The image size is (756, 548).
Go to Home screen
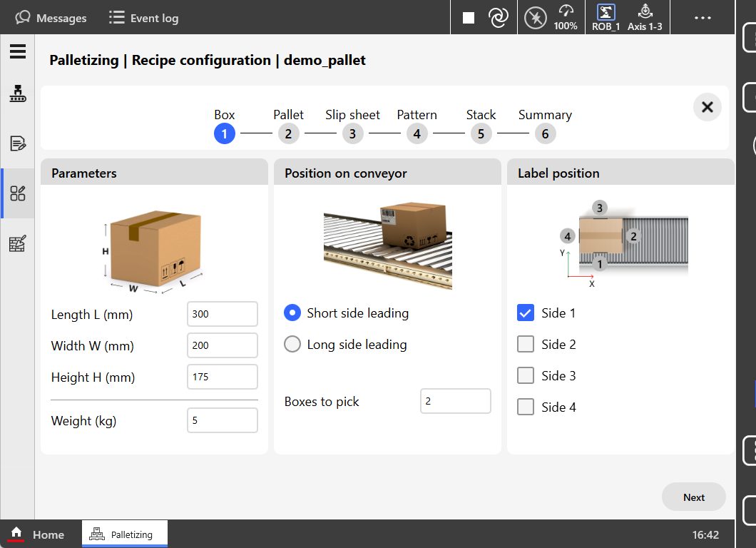[37, 534]
